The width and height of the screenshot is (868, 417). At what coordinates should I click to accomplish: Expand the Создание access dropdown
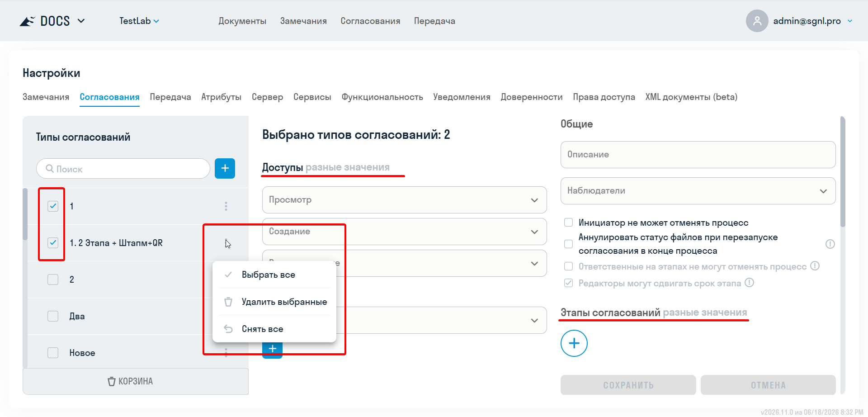click(404, 232)
